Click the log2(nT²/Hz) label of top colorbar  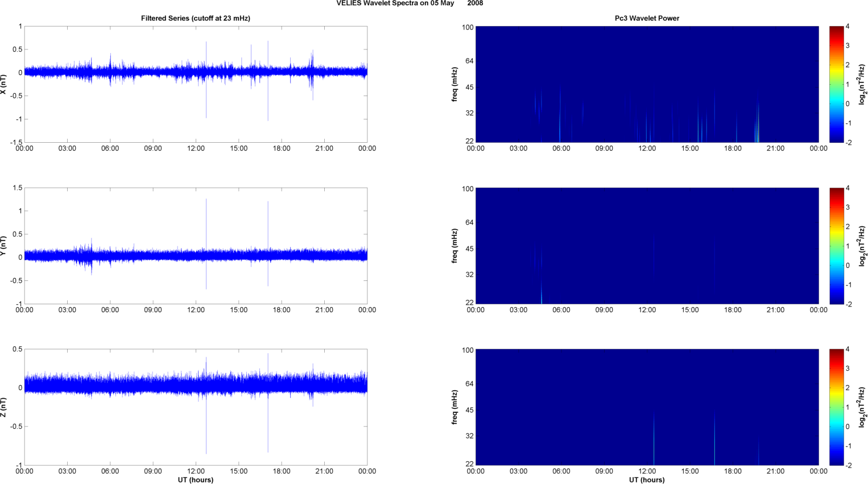pos(862,84)
